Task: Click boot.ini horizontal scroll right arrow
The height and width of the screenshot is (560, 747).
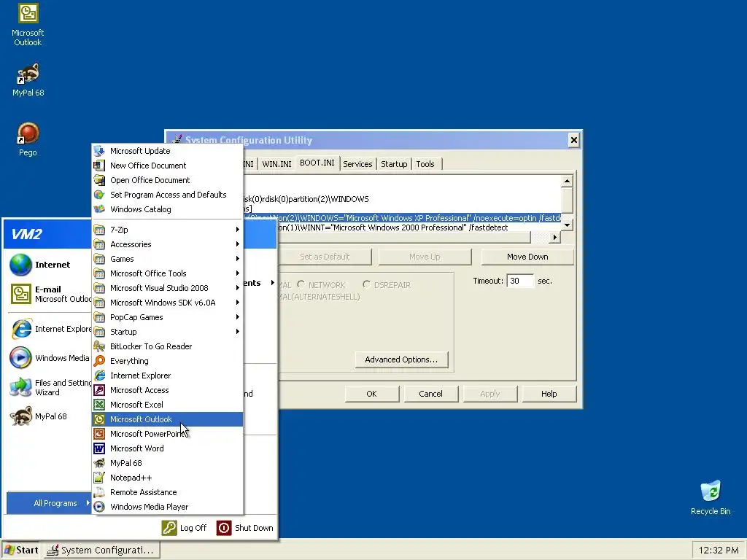Action: point(554,237)
